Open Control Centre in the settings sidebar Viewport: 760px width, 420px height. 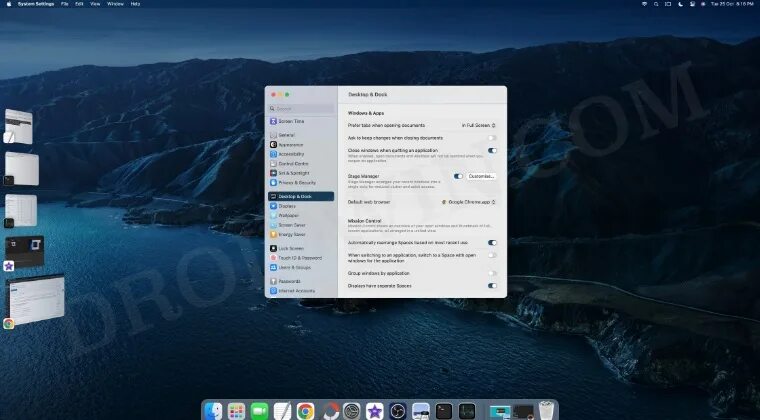(x=301, y=164)
